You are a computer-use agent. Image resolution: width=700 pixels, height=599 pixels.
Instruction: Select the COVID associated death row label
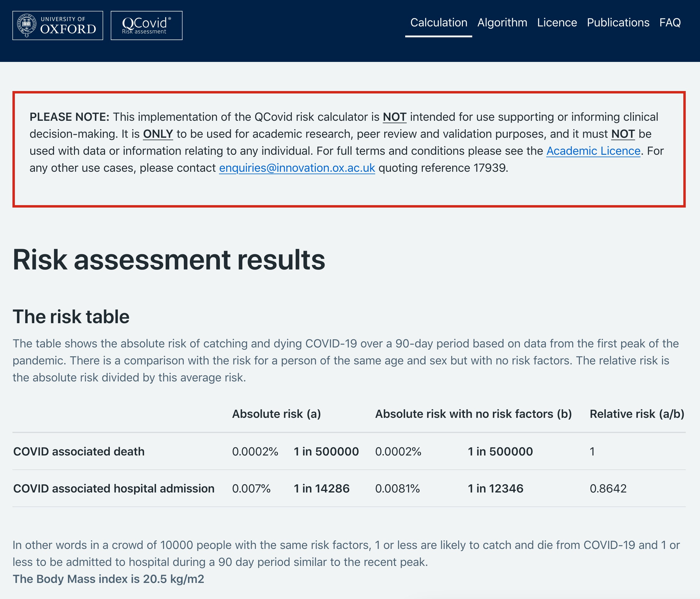pos(79,451)
